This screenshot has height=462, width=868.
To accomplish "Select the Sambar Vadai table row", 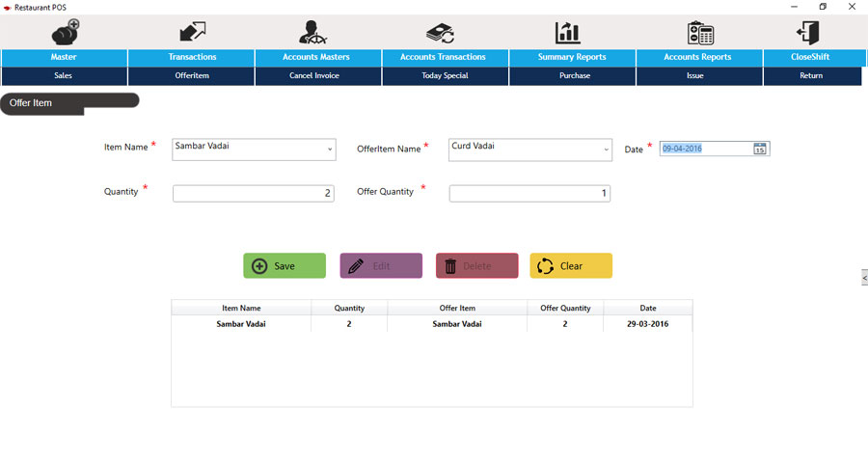I will (x=431, y=324).
